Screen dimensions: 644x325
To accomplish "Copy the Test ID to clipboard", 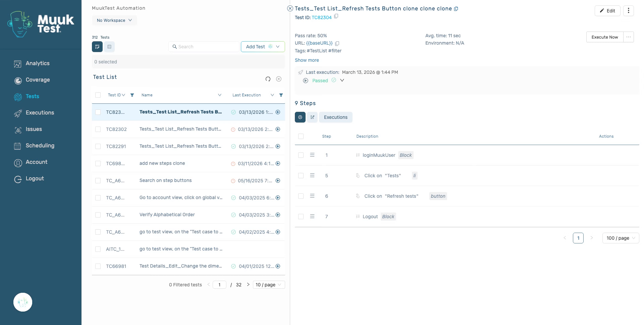I will (x=336, y=16).
